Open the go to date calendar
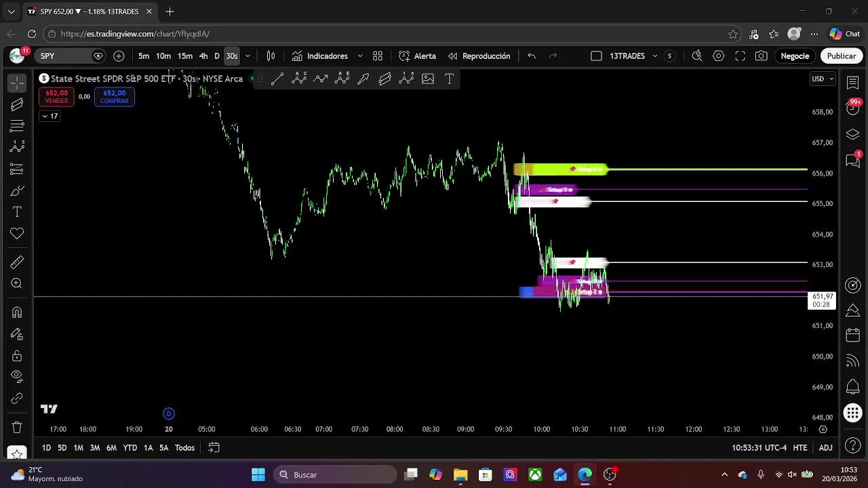 214,448
